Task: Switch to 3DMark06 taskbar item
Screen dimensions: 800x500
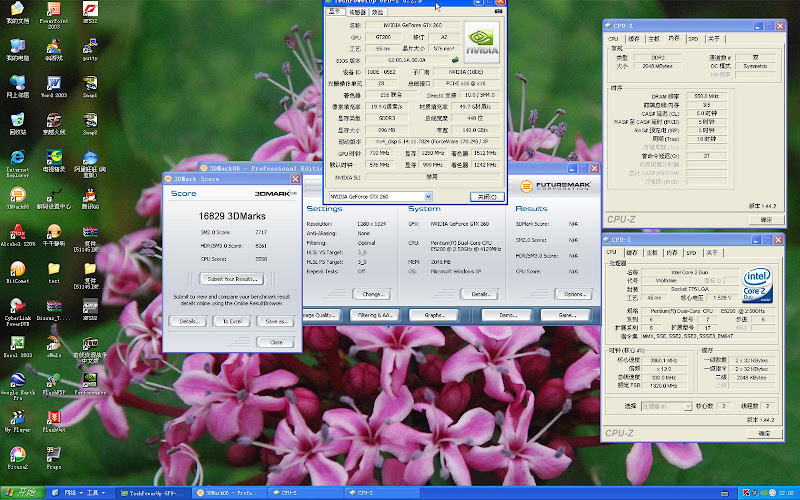Action: click(x=230, y=493)
